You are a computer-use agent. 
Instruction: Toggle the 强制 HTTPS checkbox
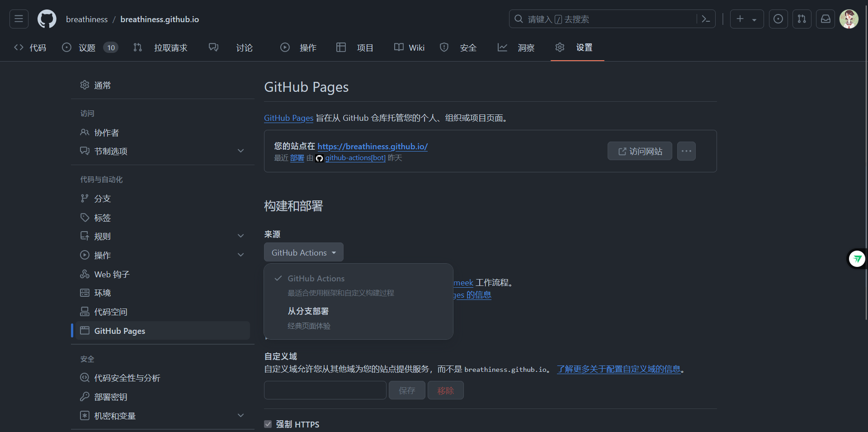[x=268, y=424]
